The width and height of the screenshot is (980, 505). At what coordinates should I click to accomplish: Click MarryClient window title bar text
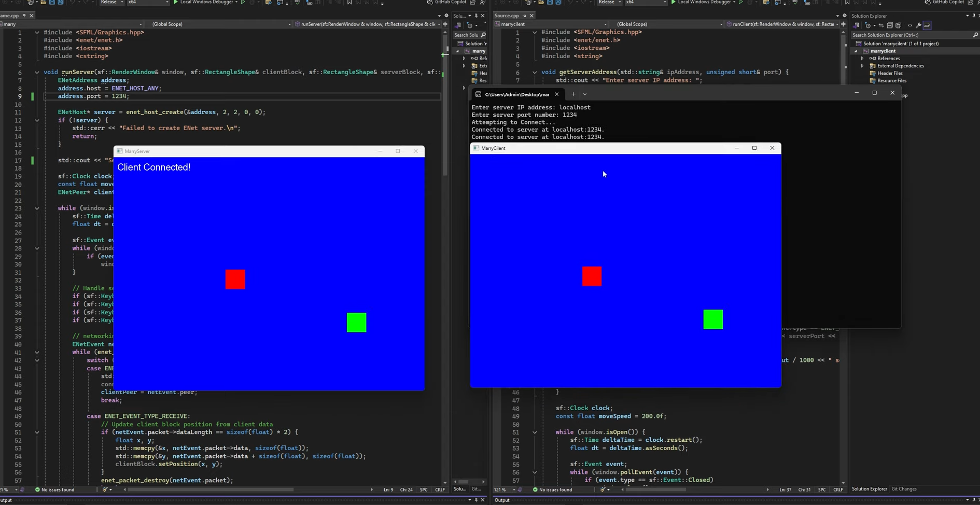click(493, 148)
